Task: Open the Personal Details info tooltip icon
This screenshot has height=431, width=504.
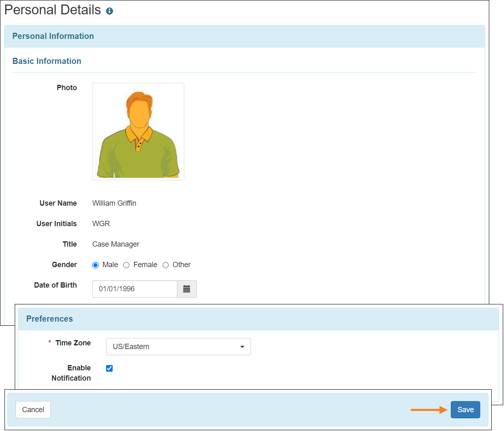Action: (x=109, y=11)
